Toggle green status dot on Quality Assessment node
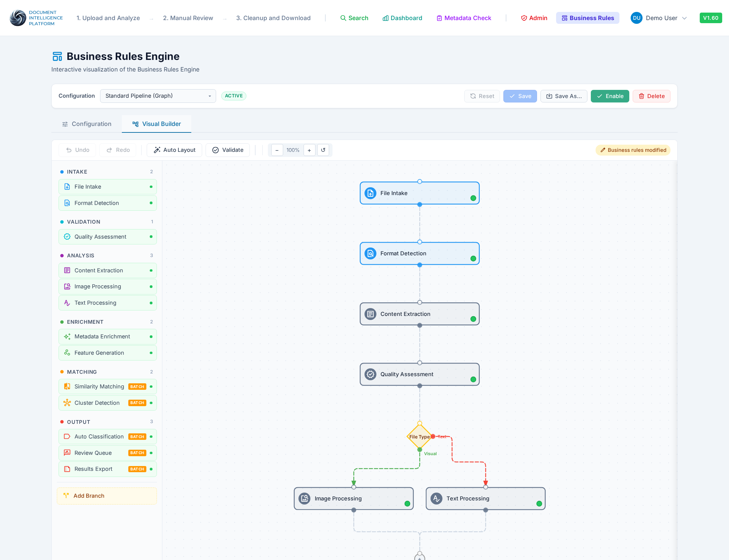This screenshot has height=560, width=729. click(473, 380)
